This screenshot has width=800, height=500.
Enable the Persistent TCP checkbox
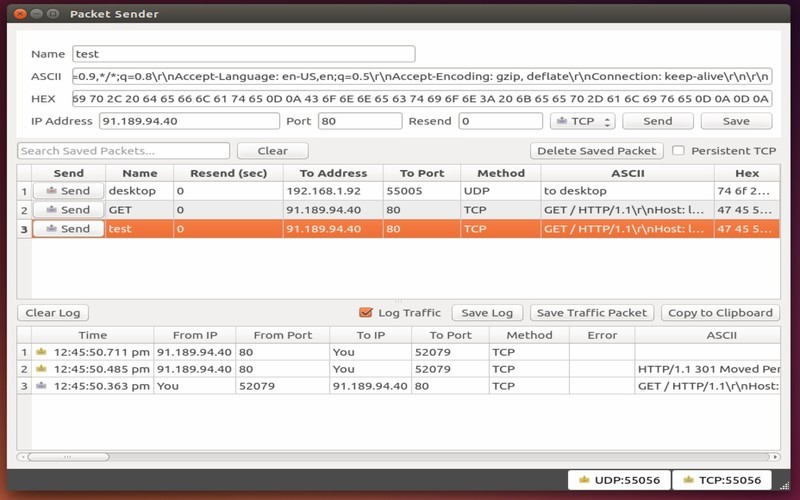pos(679,151)
